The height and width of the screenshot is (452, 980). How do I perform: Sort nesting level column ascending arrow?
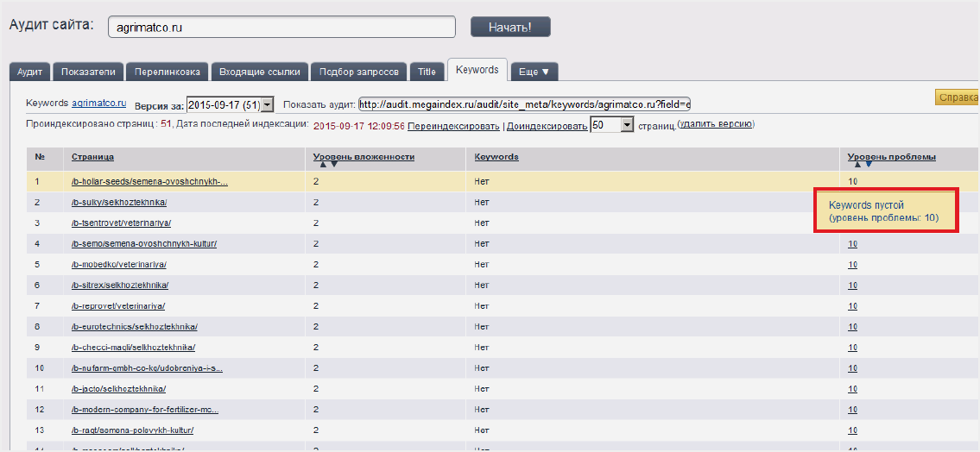pos(322,165)
